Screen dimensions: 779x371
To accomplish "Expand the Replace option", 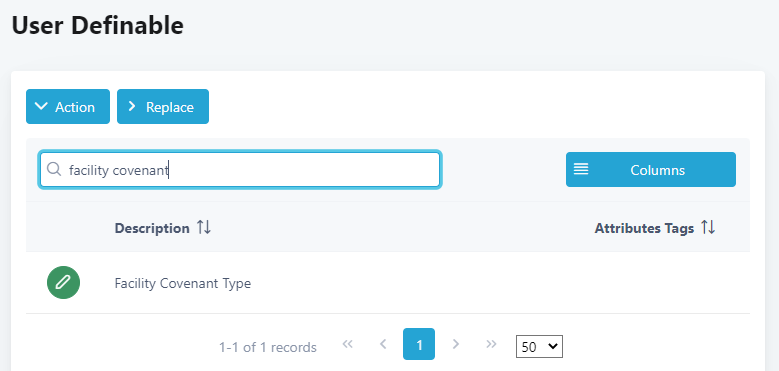I will tap(163, 106).
